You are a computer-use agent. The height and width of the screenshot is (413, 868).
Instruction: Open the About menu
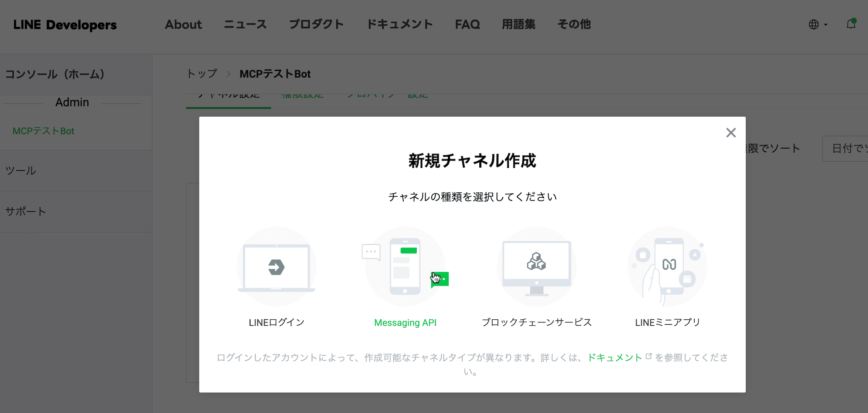(x=183, y=24)
